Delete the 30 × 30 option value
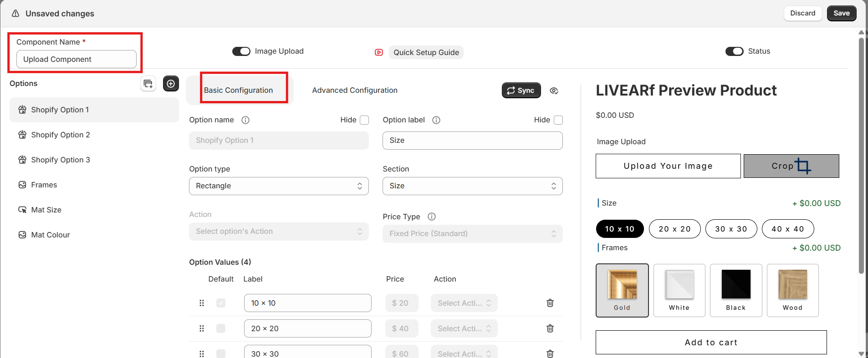 (550, 353)
